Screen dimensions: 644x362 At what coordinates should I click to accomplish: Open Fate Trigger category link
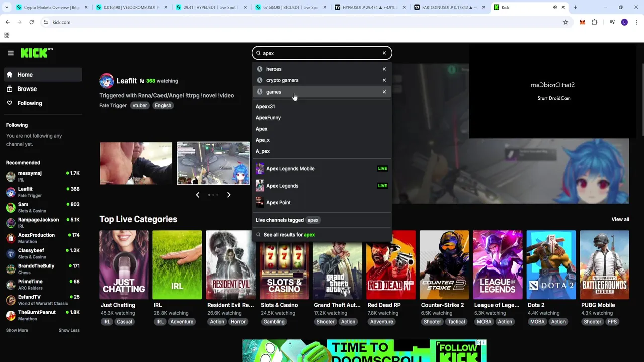(113, 106)
